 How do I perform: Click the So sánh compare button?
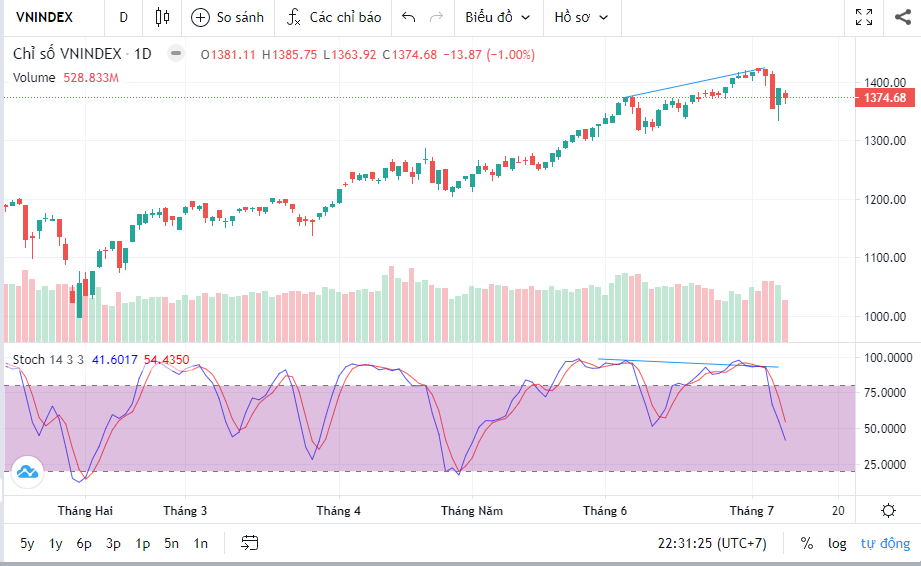point(227,17)
